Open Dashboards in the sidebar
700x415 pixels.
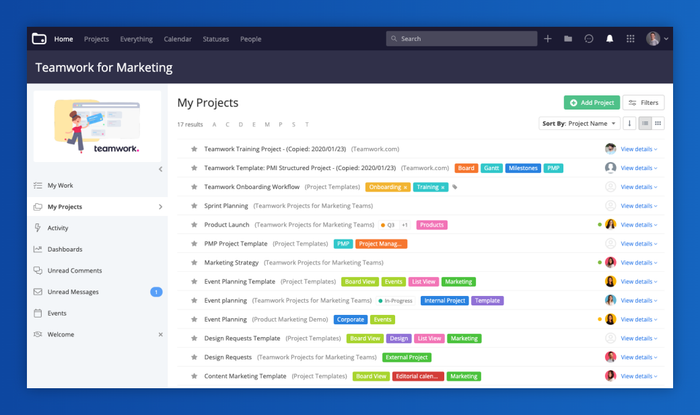97,249
